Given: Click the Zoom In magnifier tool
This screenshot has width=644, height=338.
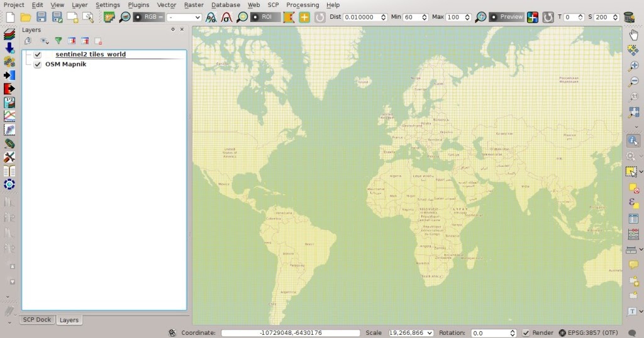Looking at the screenshot, I should click(633, 65).
